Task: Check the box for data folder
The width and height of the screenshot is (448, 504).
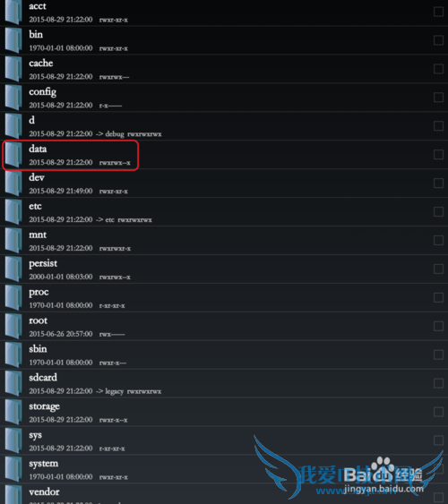Action: pyautogui.click(x=438, y=155)
